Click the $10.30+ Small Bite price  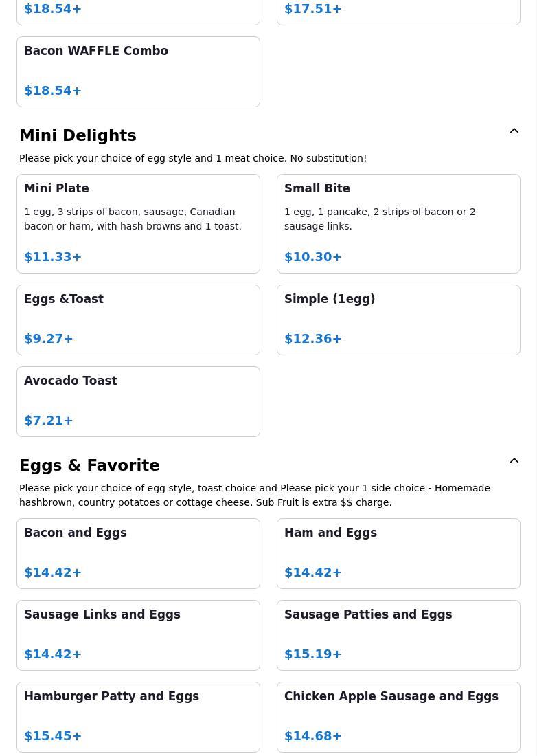click(x=313, y=257)
